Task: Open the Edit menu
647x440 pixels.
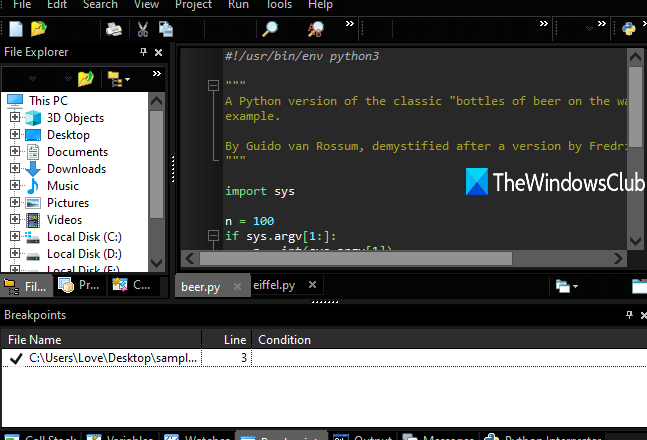Action: 57,5
